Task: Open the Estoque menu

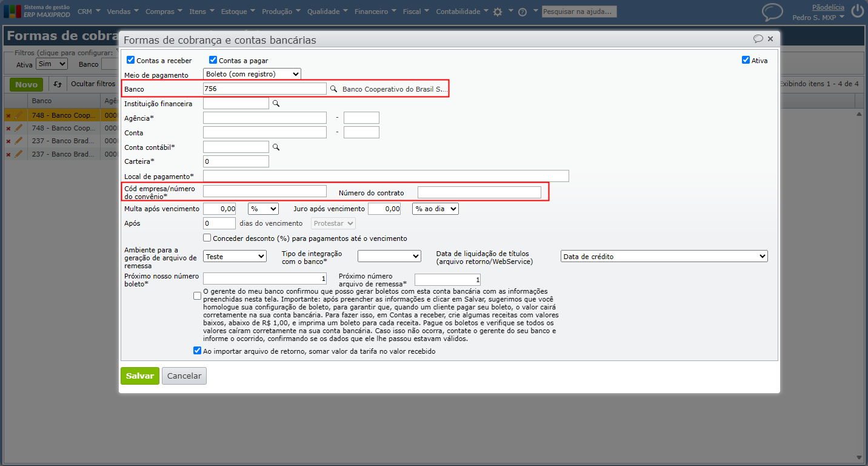Action: (238, 12)
